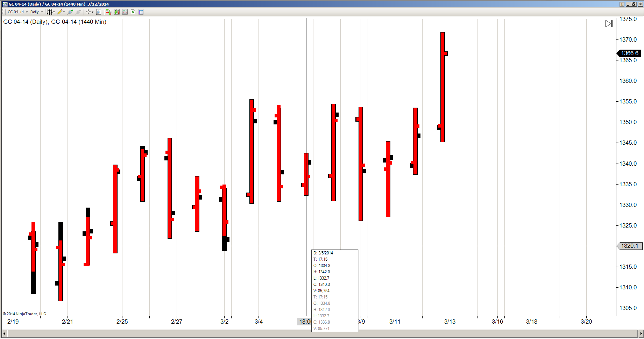Open the GC 04-14 instrument selector dropdown
The width and height of the screenshot is (644, 339).
tap(17, 12)
